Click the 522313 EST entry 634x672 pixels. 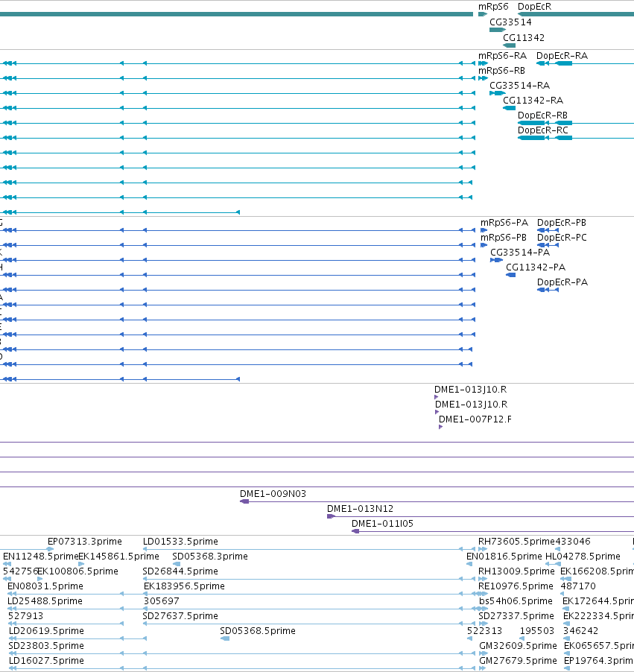pyautogui.click(x=484, y=631)
